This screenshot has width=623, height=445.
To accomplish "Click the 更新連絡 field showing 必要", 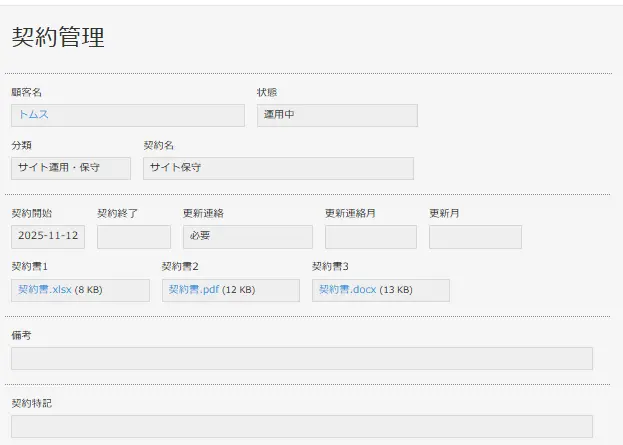I will tap(247, 237).
